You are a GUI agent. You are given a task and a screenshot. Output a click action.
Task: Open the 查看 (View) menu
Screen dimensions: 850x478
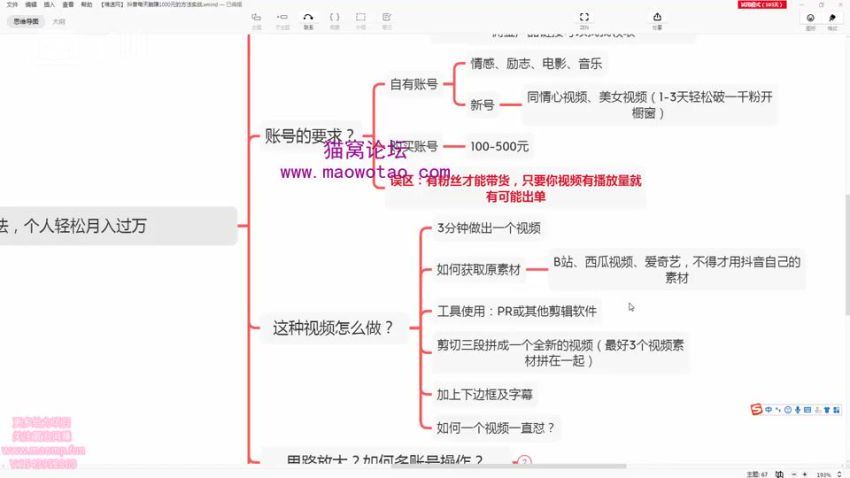68,4
